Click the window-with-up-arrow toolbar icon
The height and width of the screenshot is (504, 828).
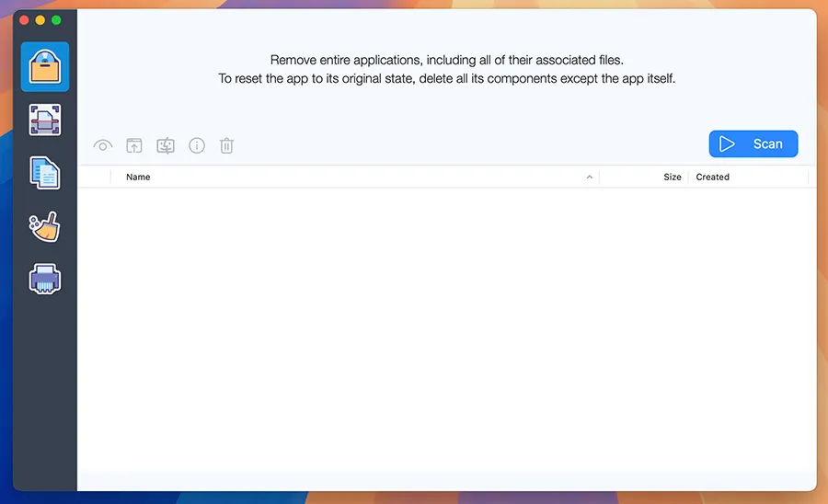pos(134,145)
